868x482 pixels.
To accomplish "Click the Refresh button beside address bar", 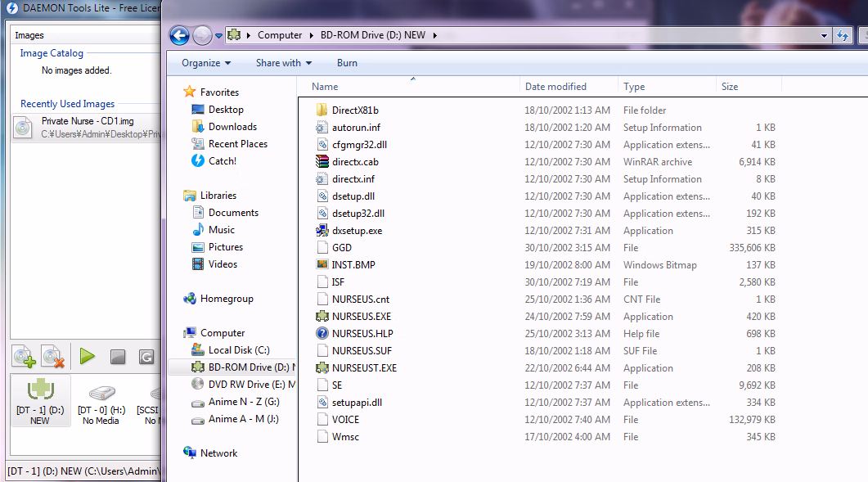I will tap(843, 35).
